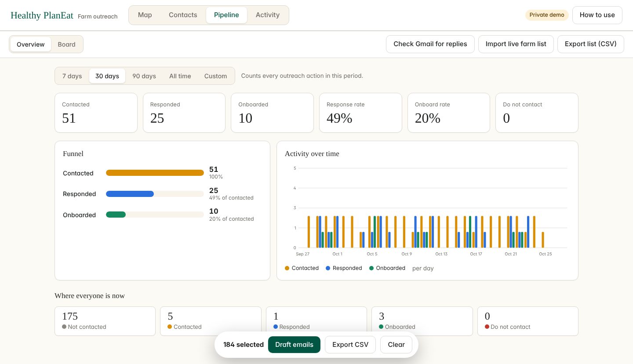Image resolution: width=633 pixels, height=364 pixels.
Task: Select the Custom date range
Action: (x=215, y=76)
